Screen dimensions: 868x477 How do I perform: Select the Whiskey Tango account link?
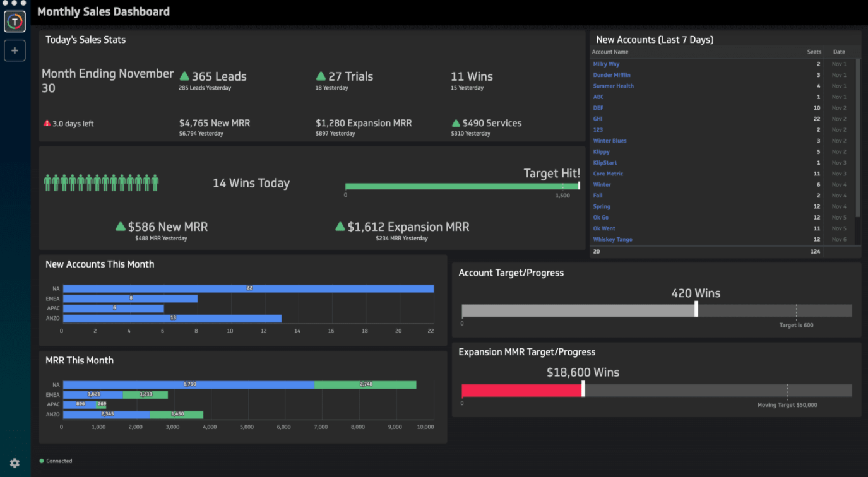click(612, 240)
